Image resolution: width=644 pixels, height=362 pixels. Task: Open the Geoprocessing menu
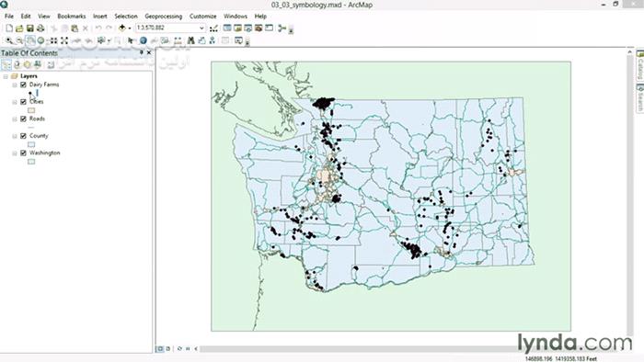(164, 16)
